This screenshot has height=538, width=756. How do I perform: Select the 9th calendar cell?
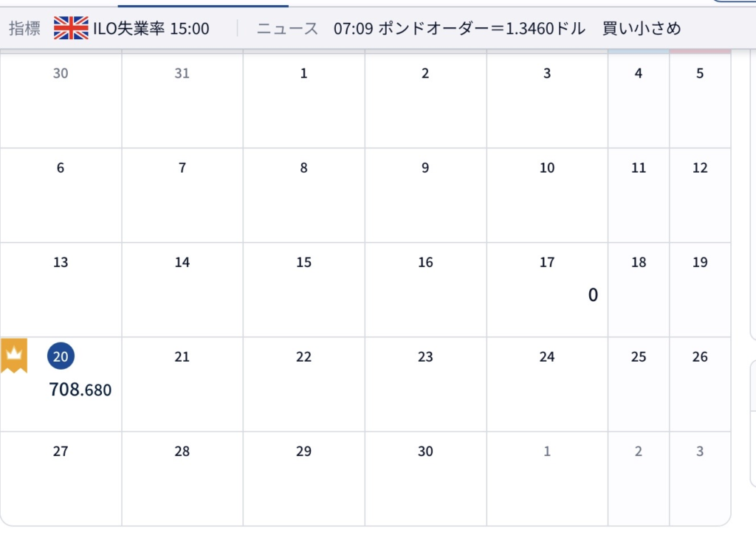click(x=425, y=194)
